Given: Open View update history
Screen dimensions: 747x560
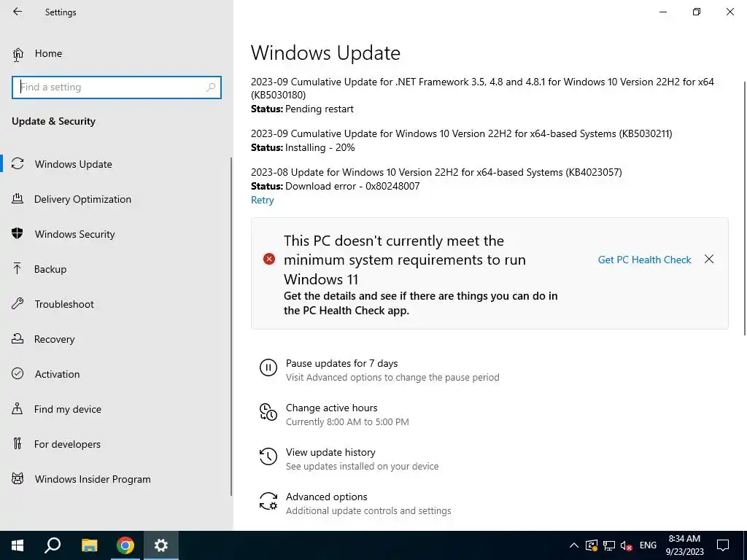Looking at the screenshot, I should (330, 452).
